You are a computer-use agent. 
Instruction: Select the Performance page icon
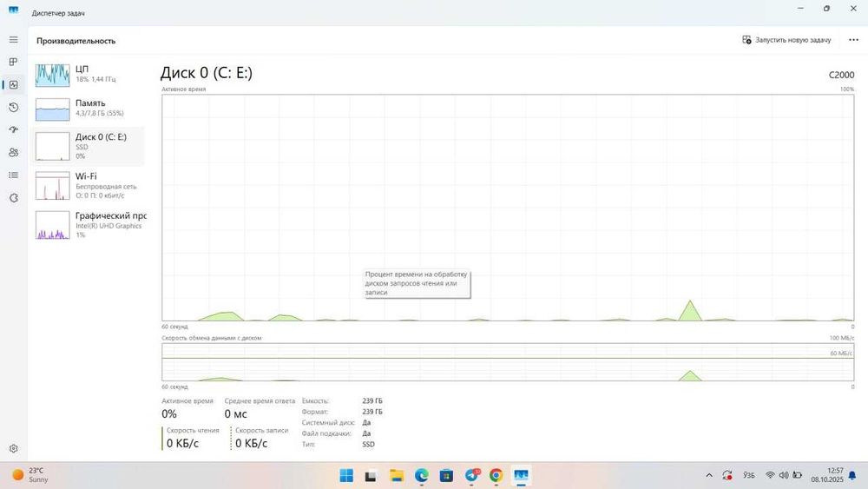point(13,85)
